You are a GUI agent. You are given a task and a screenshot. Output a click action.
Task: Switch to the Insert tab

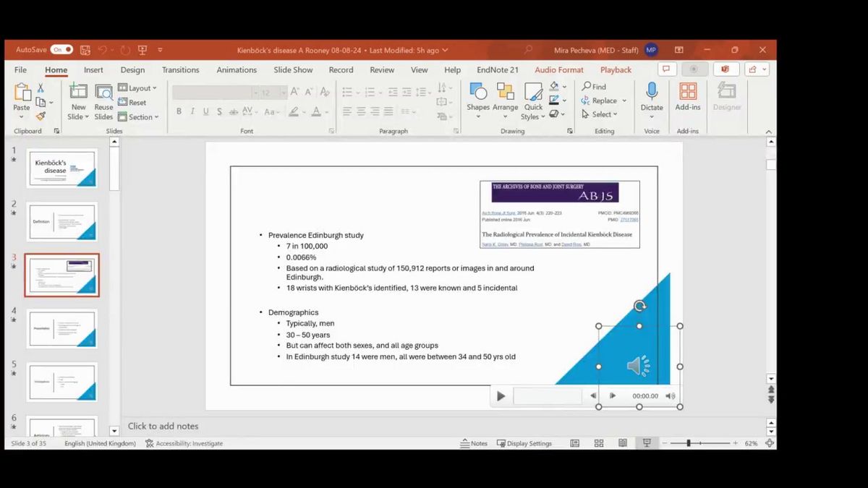click(93, 70)
